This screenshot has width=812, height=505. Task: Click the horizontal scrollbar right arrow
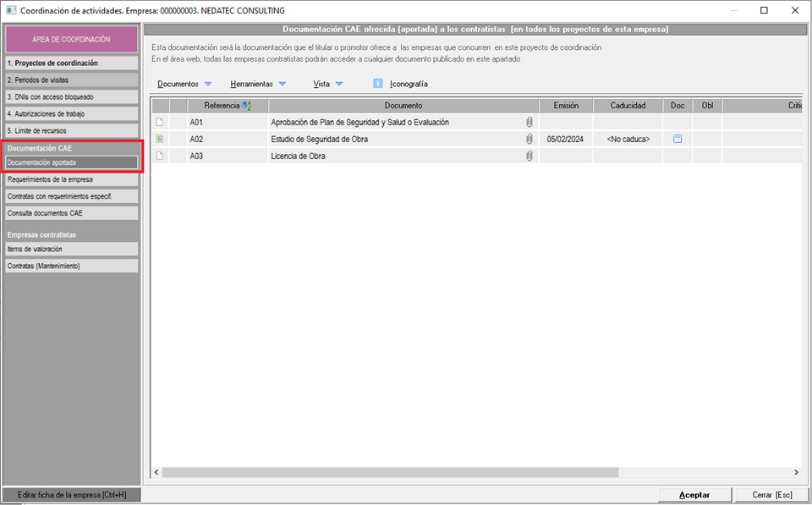(796, 472)
